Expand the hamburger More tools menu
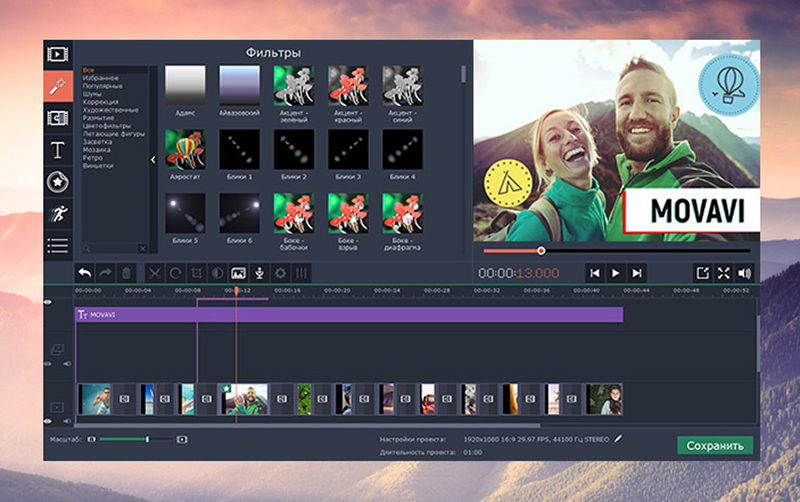 [x=59, y=245]
